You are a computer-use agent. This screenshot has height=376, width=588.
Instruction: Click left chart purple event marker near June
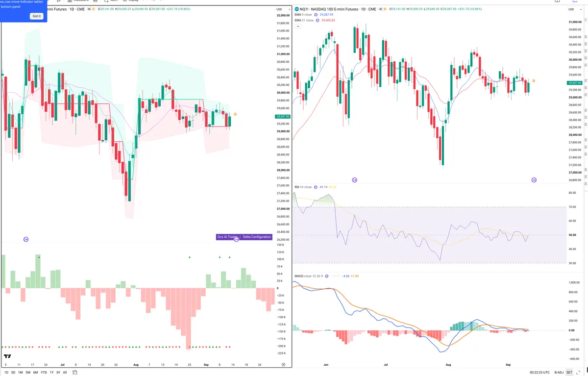[26, 239]
